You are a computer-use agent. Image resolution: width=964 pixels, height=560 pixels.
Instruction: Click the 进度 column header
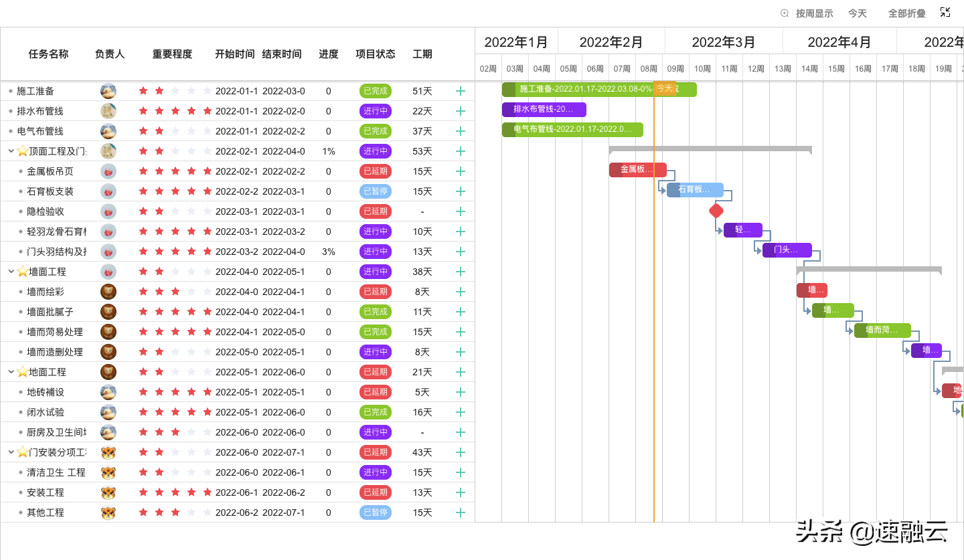(329, 54)
